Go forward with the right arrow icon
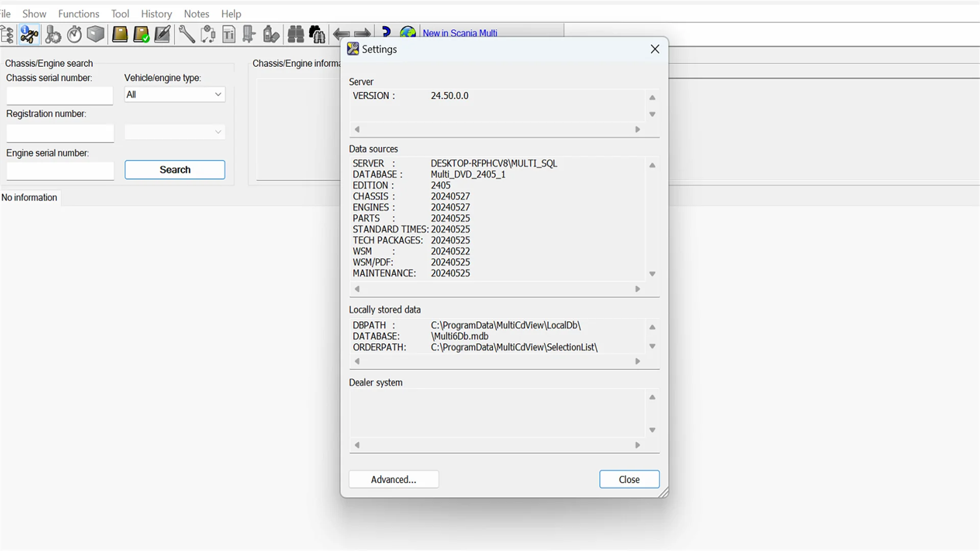Screen dimensions: 980x551 [x=362, y=34]
